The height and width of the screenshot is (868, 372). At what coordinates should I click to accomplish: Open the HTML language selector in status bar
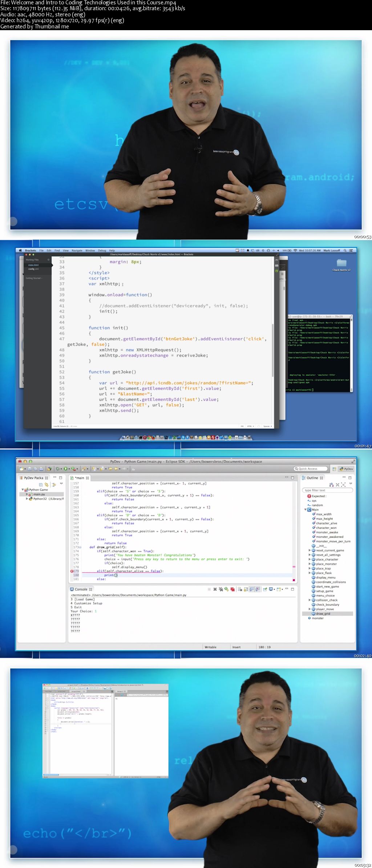tap(250, 426)
